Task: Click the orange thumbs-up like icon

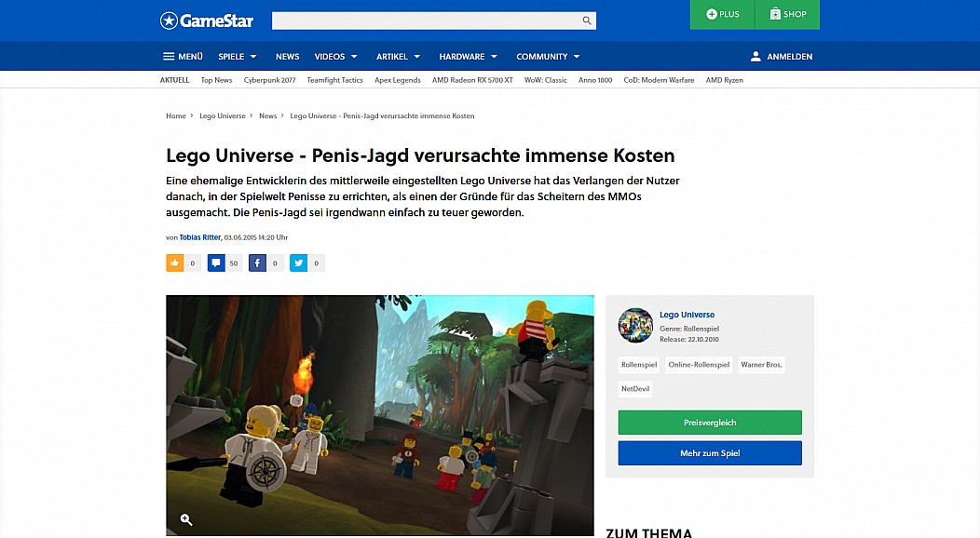Action: coord(174,262)
